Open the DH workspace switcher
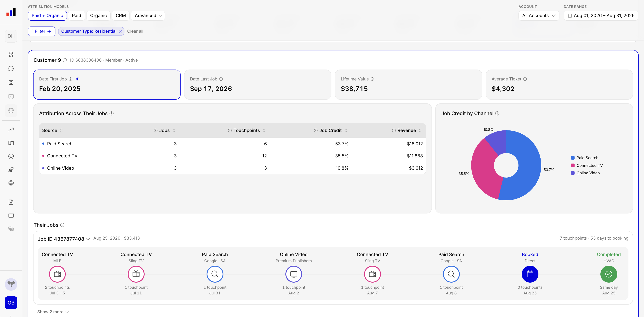The width and height of the screenshot is (644, 317). tap(11, 36)
